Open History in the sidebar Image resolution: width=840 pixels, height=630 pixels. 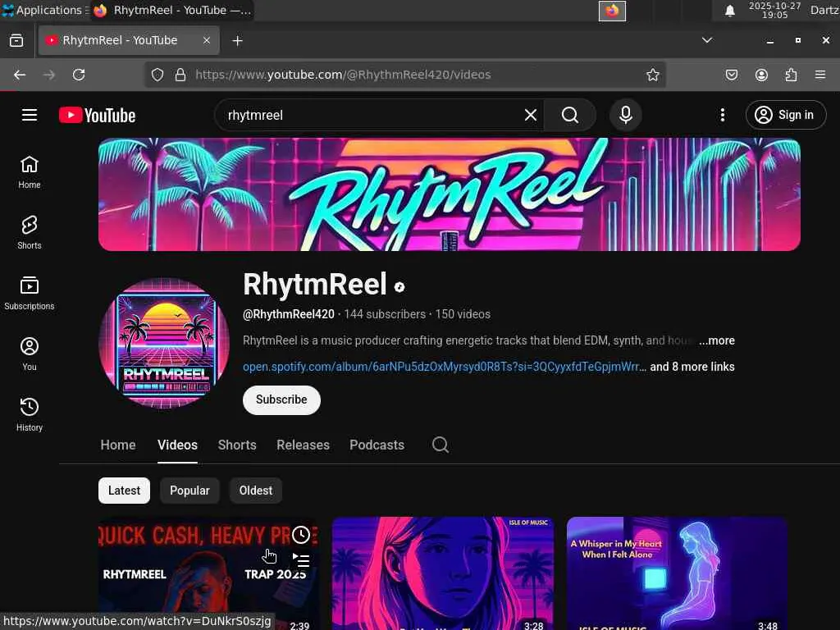(x=30, y=414)
